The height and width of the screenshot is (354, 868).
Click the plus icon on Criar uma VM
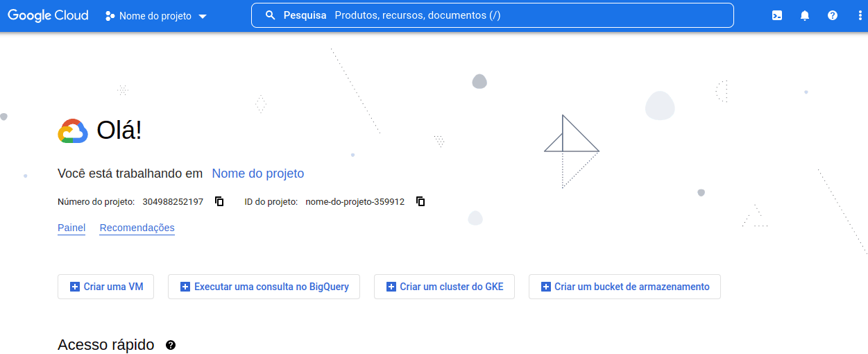coord(75,287)
